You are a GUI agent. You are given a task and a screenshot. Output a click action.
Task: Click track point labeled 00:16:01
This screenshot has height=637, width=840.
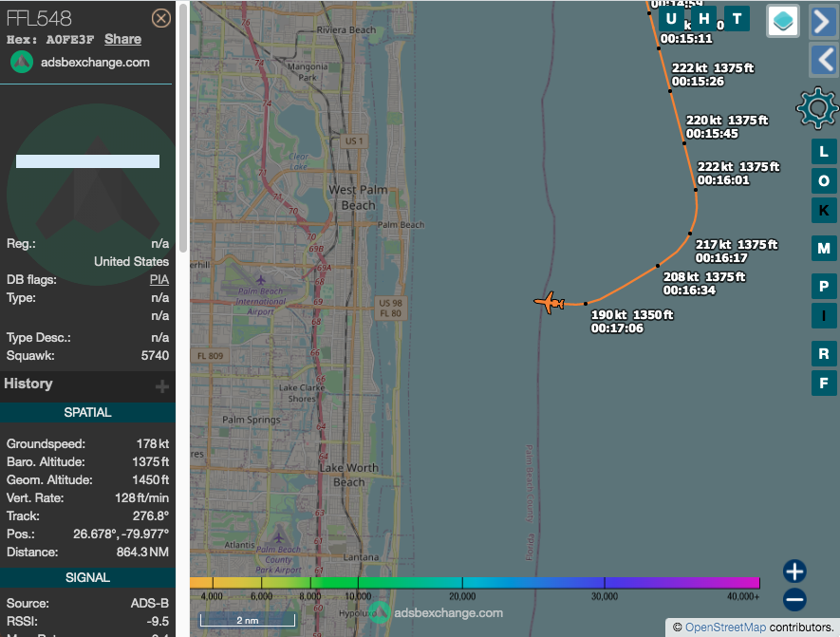click(696, 190)
